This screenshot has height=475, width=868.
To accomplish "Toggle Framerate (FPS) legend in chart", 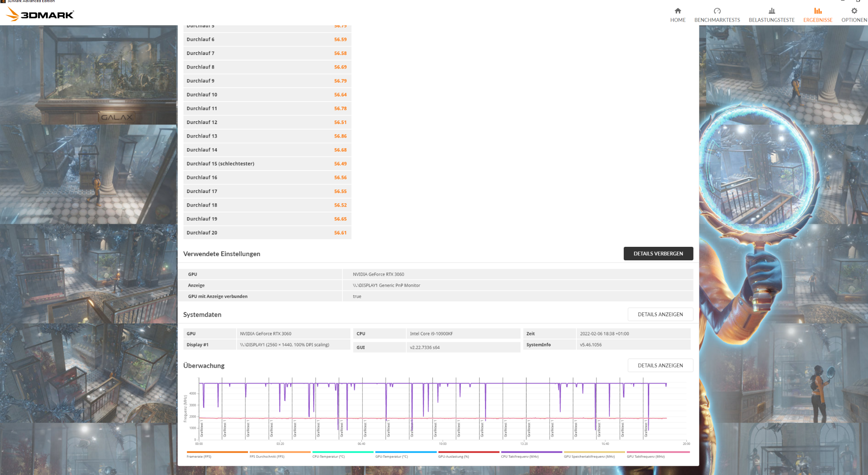I will coord(199,456).
